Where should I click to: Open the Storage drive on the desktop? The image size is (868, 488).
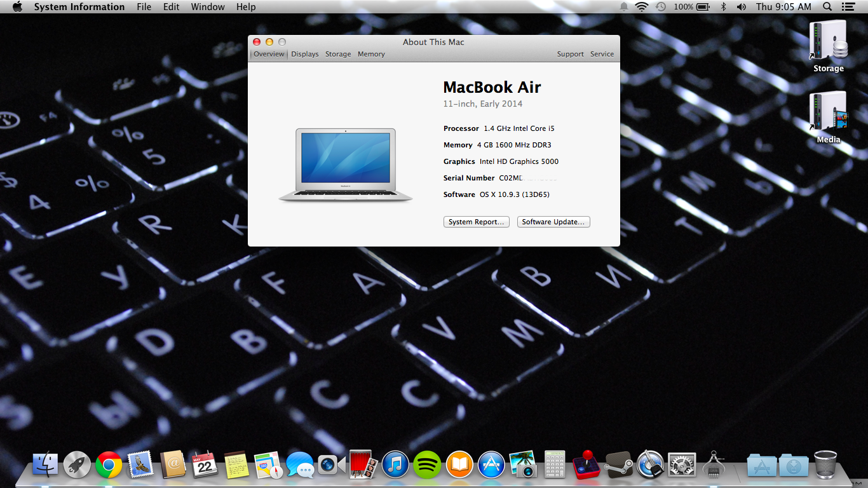tap(829, 46)
